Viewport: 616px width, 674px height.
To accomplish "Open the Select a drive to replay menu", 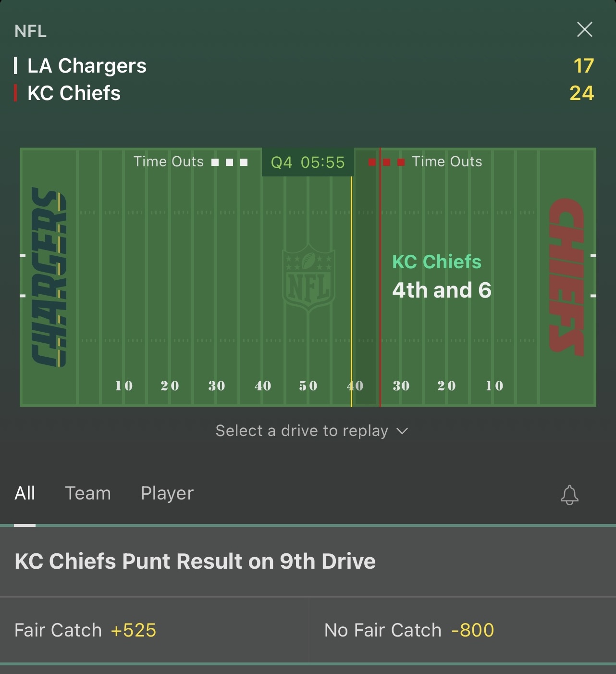I will click(x=302, y=431).
